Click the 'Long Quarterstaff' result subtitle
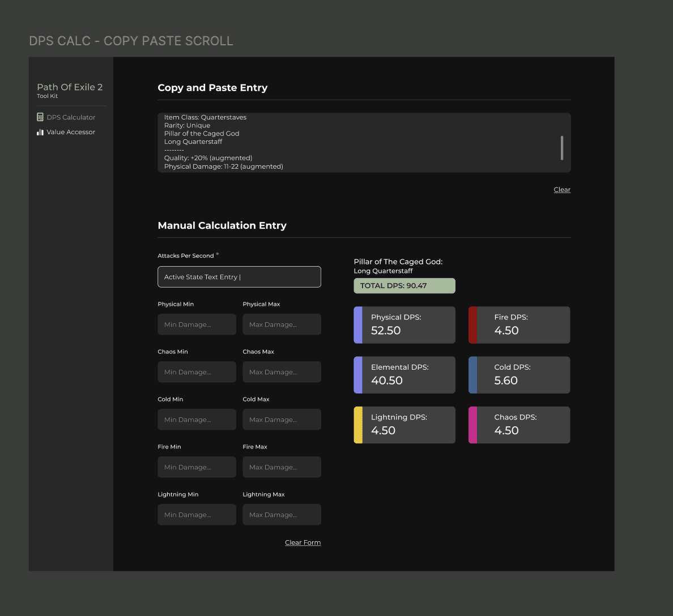The width and height of the screenshot is (673, 616). pos(383,271)
